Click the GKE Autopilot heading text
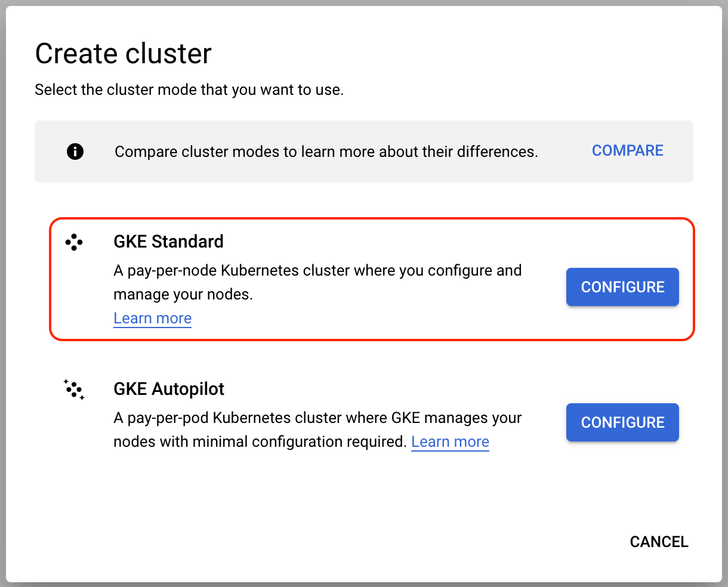This screenshot has width=728, height=587. 169,389
